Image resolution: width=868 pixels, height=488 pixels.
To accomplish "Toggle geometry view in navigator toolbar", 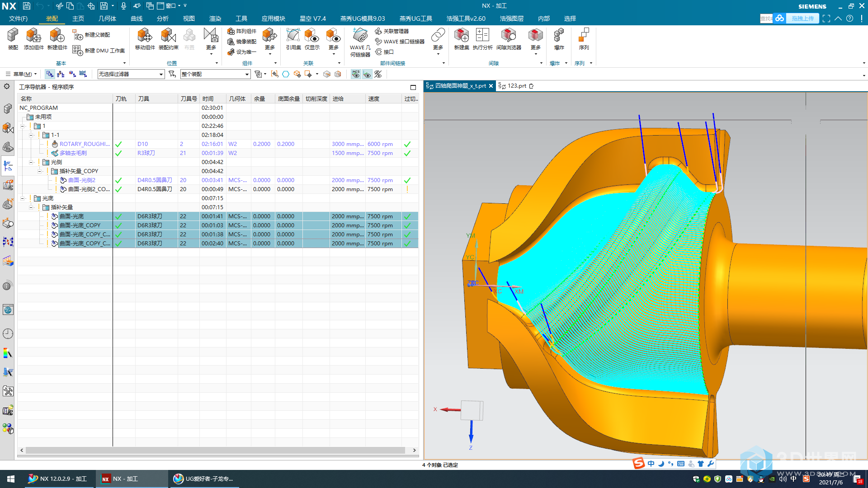I will (x=72, y=74).
